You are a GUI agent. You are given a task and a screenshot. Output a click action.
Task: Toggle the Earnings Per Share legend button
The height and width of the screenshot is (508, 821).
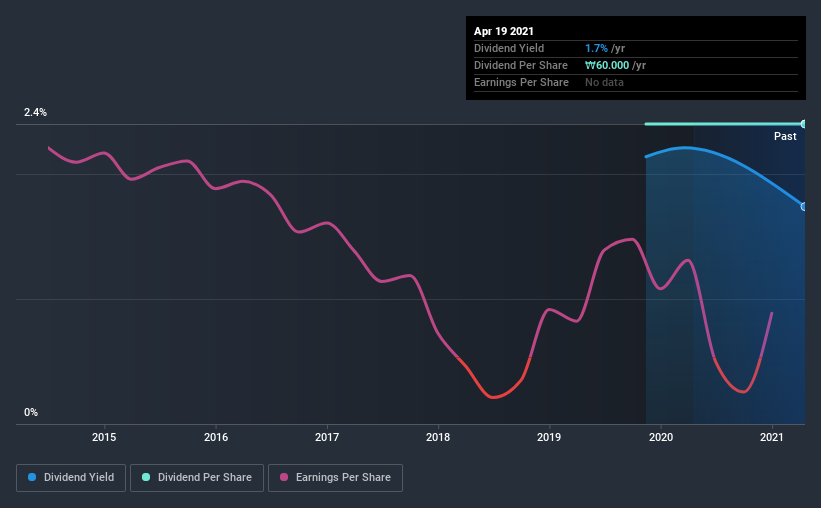335,478
